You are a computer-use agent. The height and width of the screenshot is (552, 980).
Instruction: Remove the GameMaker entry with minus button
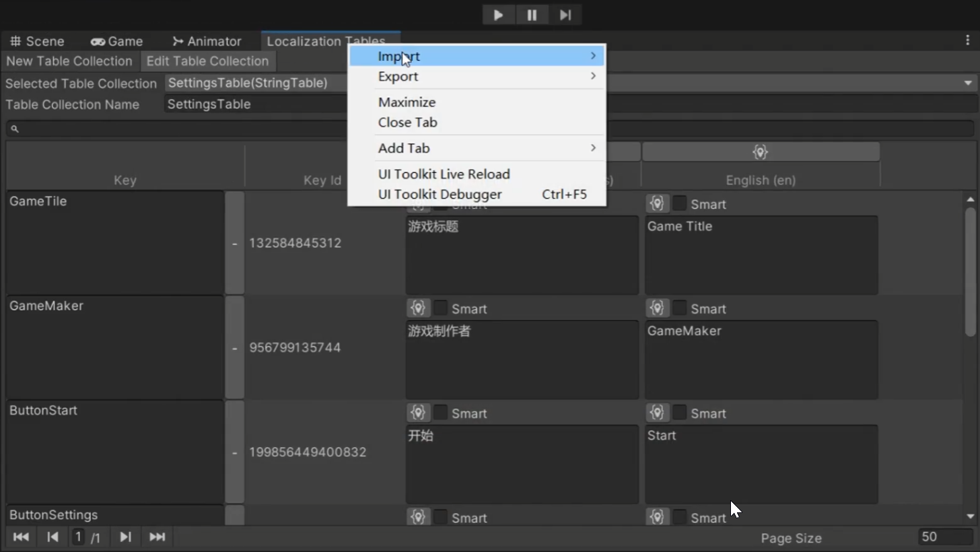pyautogui.click(x=234, y=347)
